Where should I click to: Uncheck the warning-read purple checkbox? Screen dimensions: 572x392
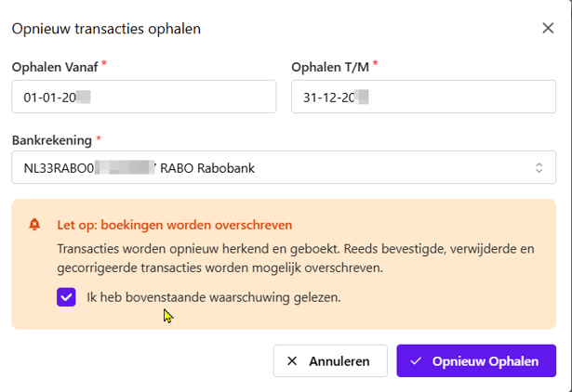[x=66, y=297]
